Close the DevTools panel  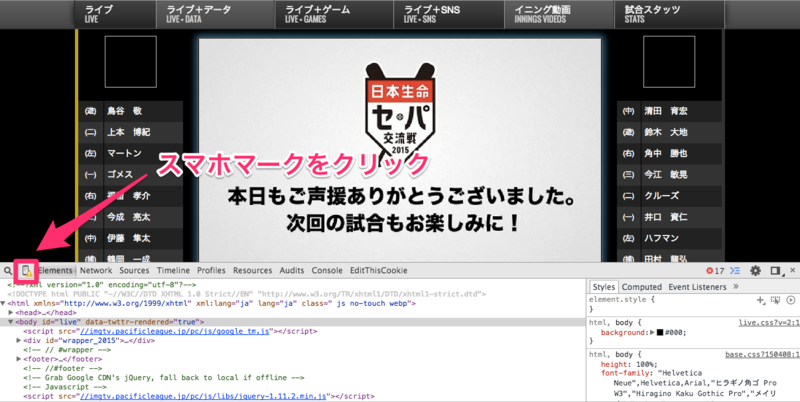coord(792,270)
